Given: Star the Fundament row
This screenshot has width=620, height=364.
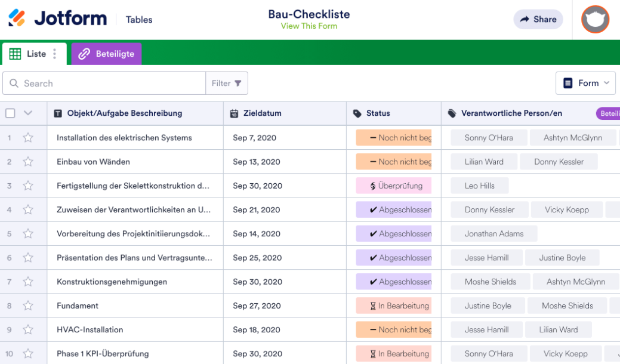Looking at the screenshot, I should 28,306.
